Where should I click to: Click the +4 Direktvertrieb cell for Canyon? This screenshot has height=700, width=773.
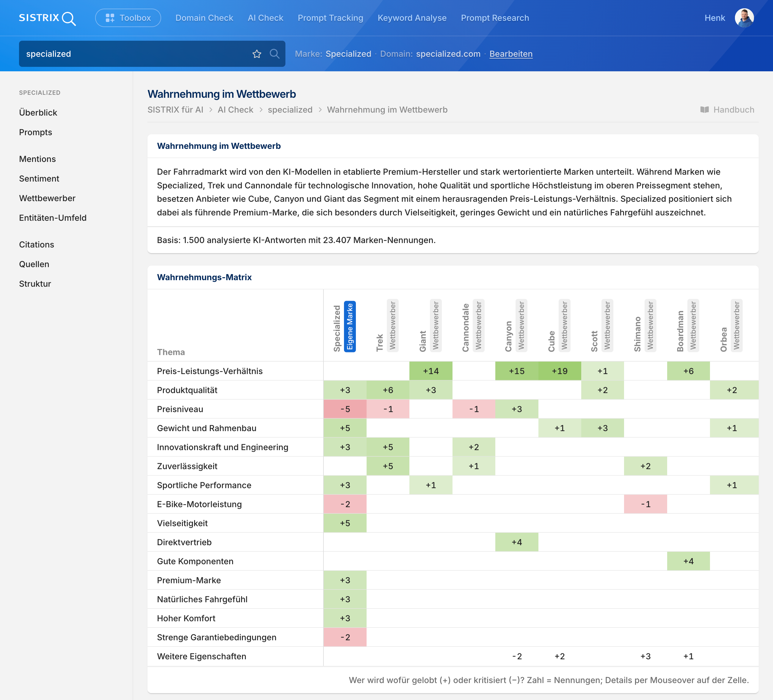[516, 542]
